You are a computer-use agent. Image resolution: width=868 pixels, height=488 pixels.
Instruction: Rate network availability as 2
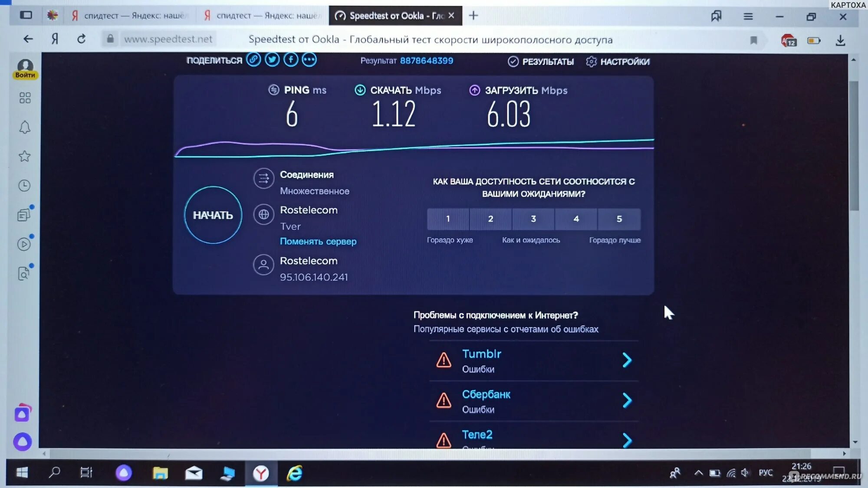click(490, 219)
